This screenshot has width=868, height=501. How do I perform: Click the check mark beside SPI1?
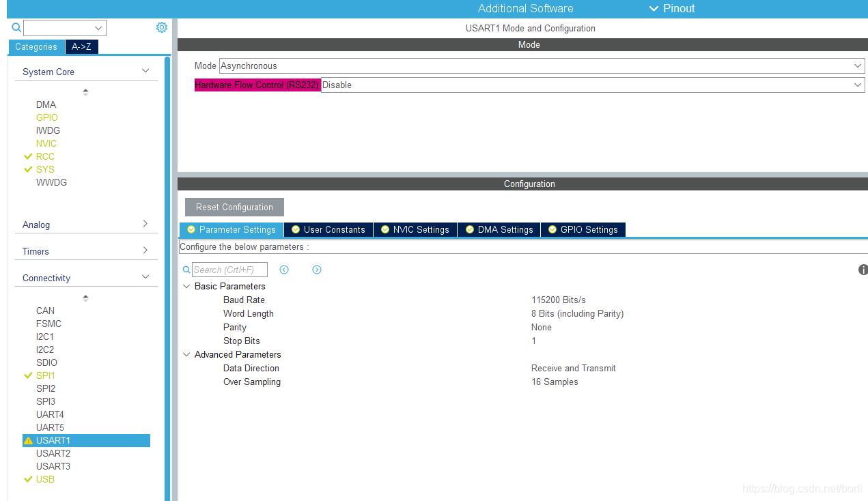click(x=28, y=375)
